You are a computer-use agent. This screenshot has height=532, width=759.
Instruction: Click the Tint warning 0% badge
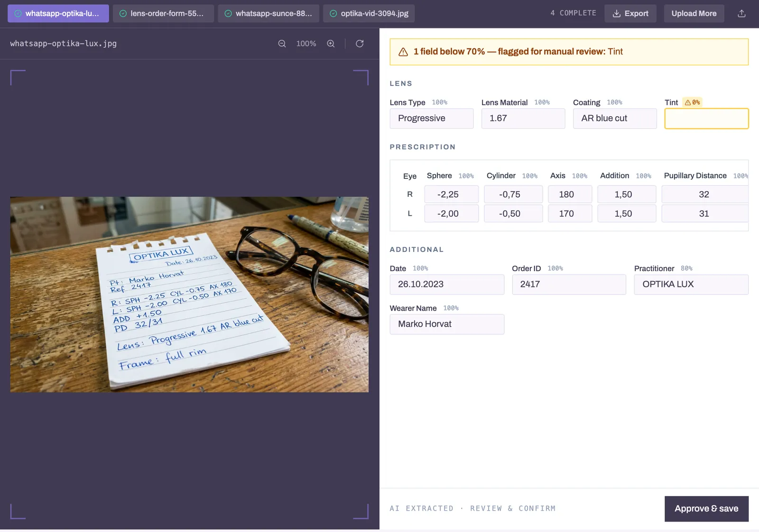pos(692,102)
